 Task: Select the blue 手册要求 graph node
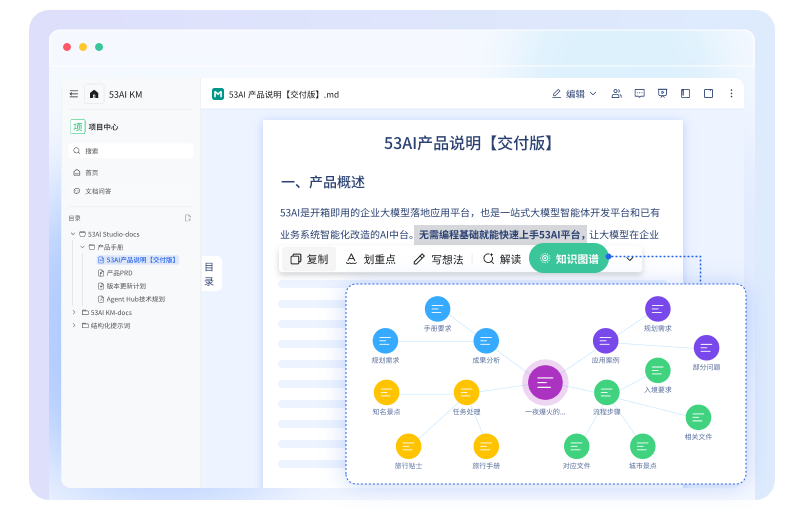click(x=437, y=309)
